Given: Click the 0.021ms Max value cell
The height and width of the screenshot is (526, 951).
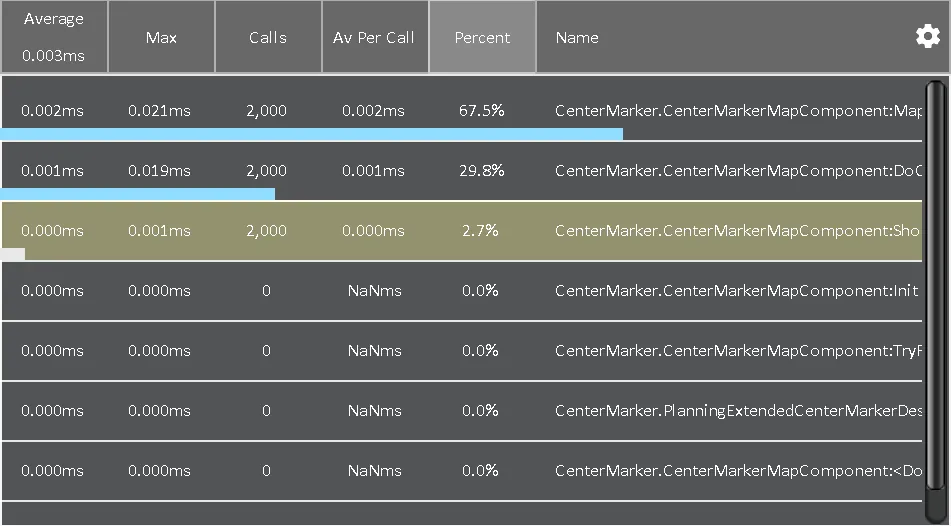Looking at the screenshot, I should point(159,110).
